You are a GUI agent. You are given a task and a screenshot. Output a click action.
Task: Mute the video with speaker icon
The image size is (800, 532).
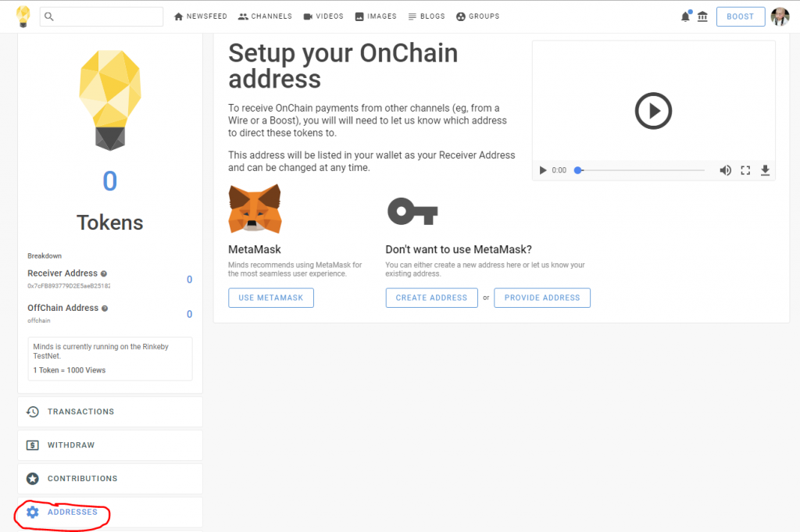coord(725,170)
